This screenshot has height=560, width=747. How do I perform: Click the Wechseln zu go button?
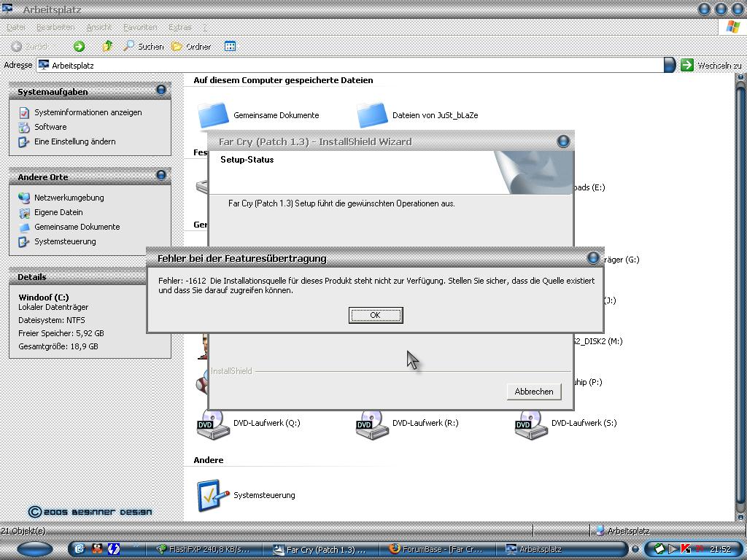tap(711, 65)
